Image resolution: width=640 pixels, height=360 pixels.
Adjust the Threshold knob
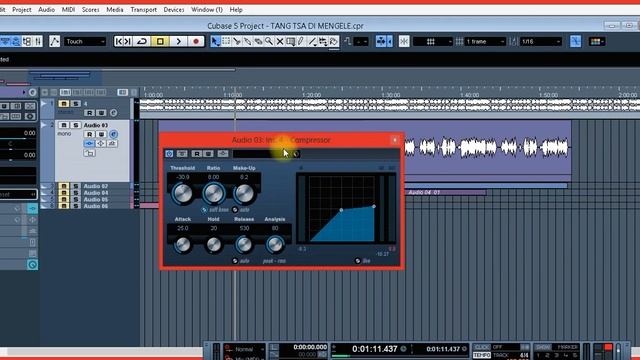182,193
